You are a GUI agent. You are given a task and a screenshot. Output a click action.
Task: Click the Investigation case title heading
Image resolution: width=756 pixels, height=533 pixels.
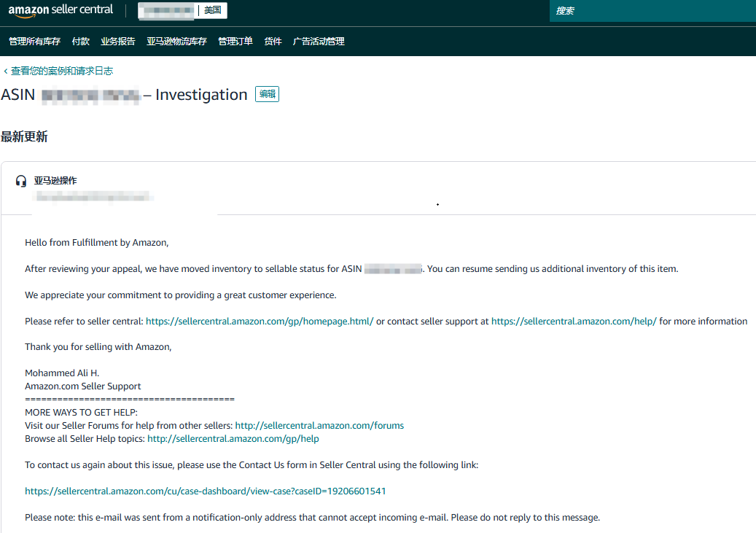124,95
